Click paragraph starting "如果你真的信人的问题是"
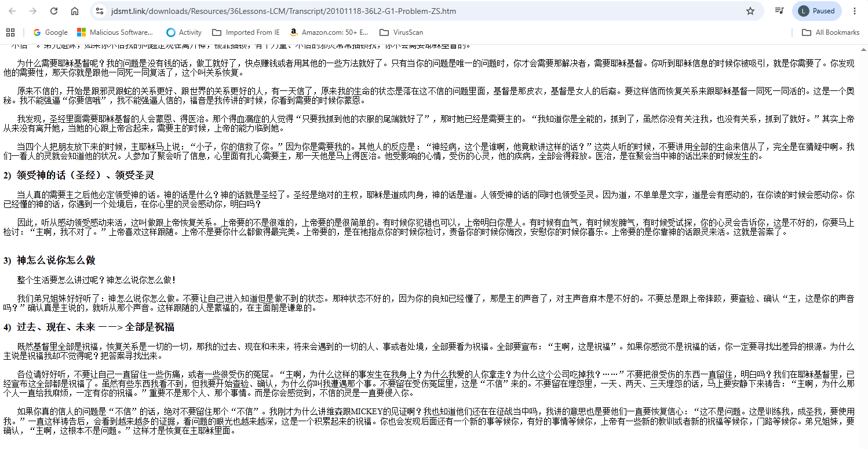 pyautogui.click(x=429, y=421)
